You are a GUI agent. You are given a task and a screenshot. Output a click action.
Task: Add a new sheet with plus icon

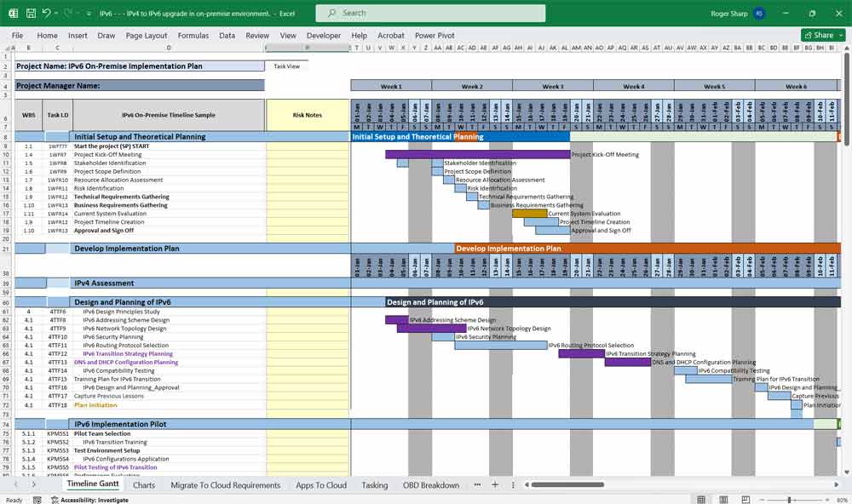495,485
